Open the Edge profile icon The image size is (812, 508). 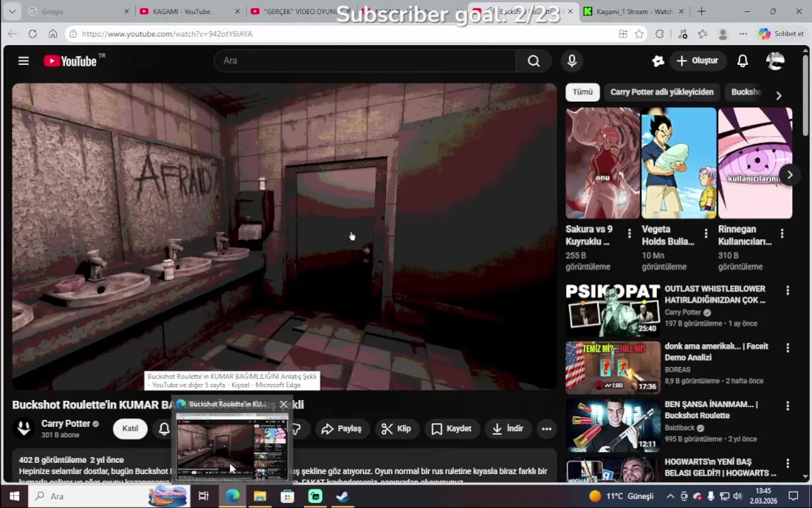[x=723, y=34]
